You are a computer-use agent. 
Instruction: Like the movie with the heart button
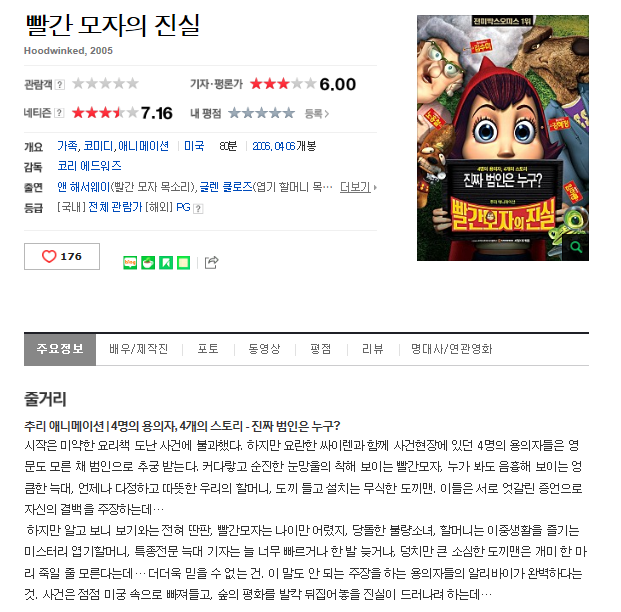pos(62,257)
